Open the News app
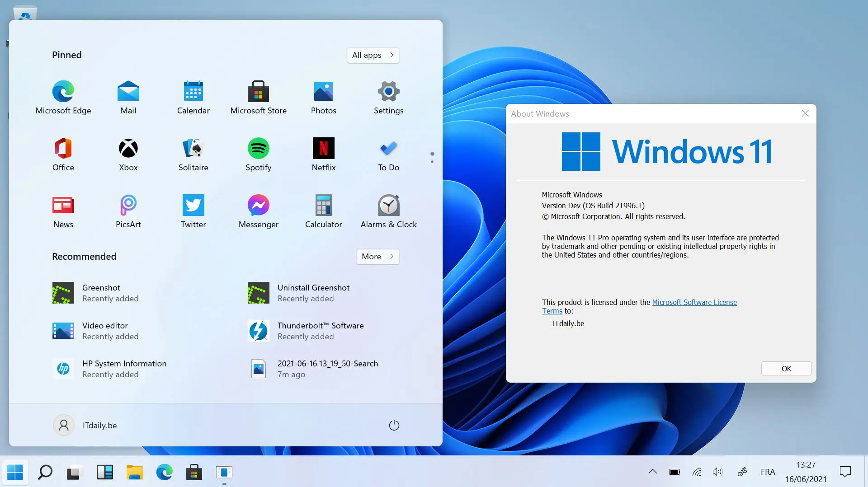The image size is (868, 487). [x=63, y=211]
